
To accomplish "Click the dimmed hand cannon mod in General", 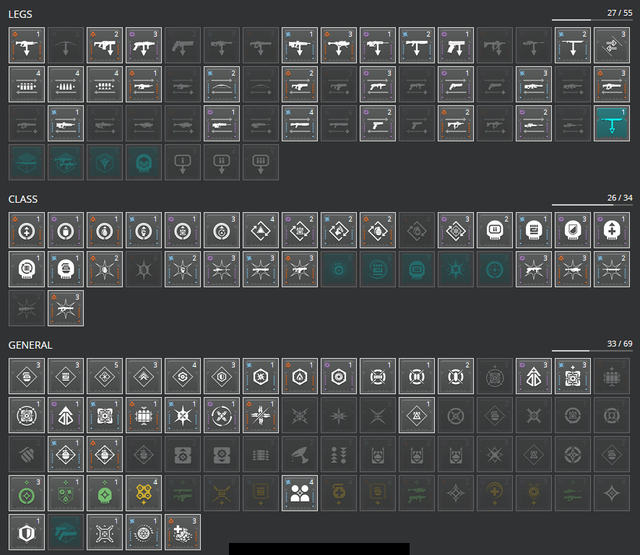I will coord(300,455).
